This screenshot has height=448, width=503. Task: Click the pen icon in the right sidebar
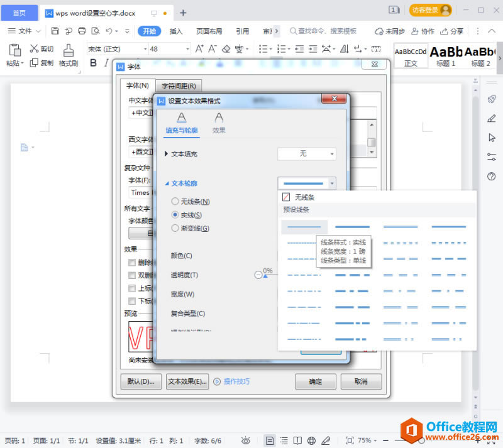(x=492, y=119)
